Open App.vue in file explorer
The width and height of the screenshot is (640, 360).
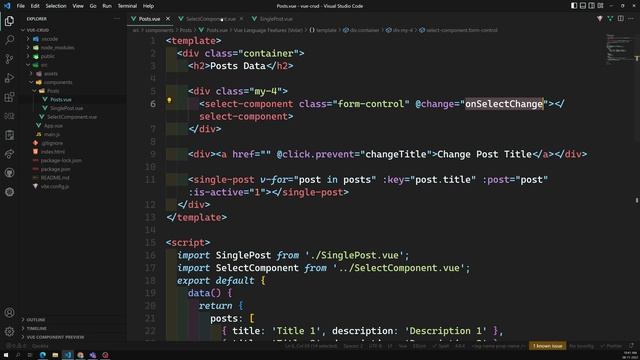[53, 126]
